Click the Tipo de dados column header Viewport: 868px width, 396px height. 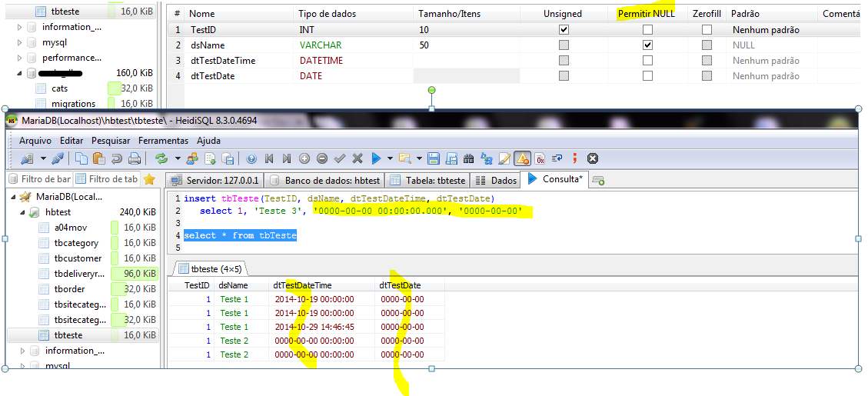[x=328, y=14]
